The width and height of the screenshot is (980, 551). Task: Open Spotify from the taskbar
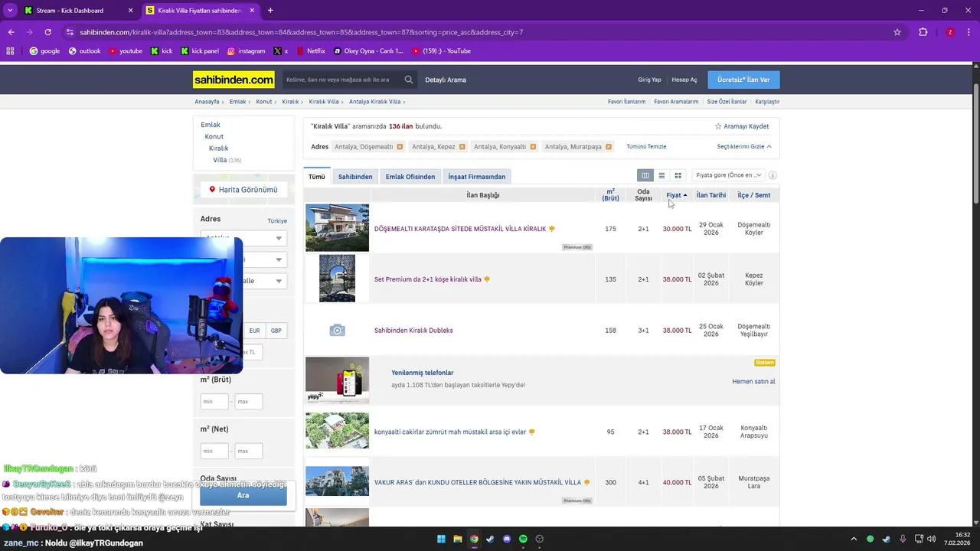[523, 539]
